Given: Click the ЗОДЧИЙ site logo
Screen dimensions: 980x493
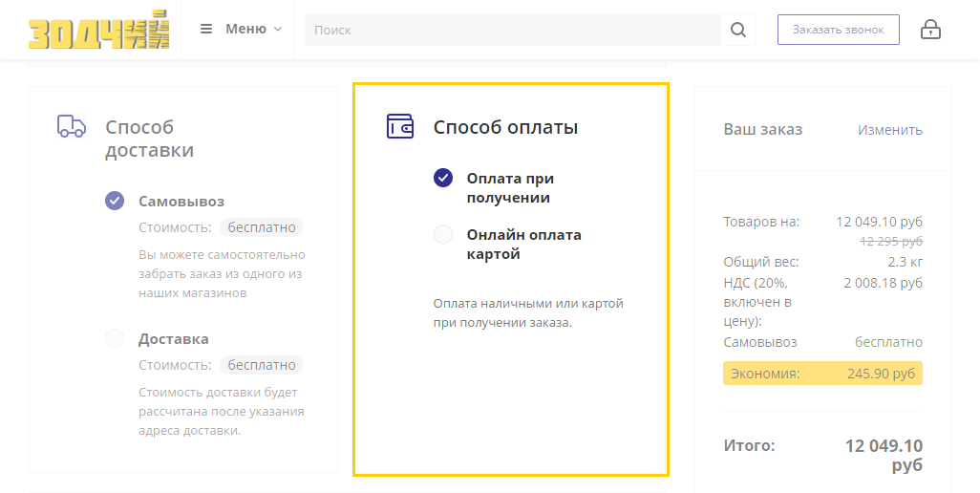Looking at the screenshot, I should (x=98, y=30).
